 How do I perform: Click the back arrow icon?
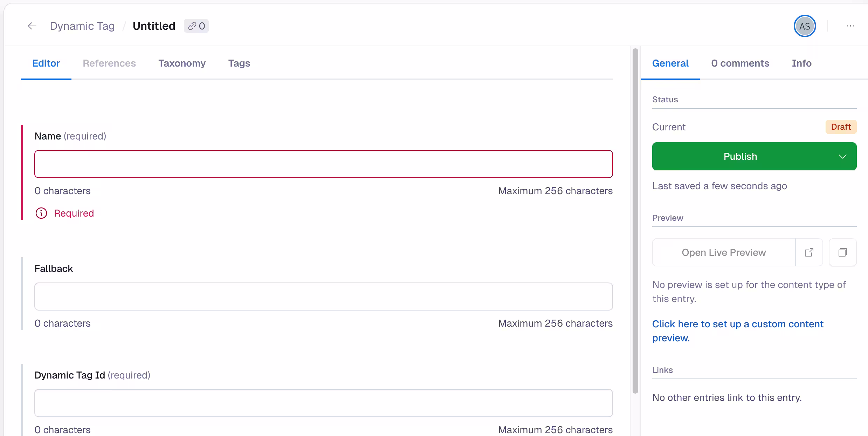click(32, 26)
